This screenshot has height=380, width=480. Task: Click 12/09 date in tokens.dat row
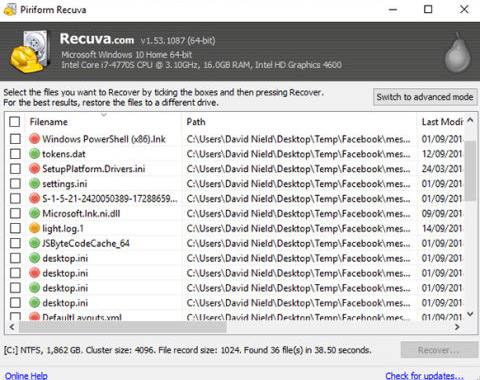point(442,154)
